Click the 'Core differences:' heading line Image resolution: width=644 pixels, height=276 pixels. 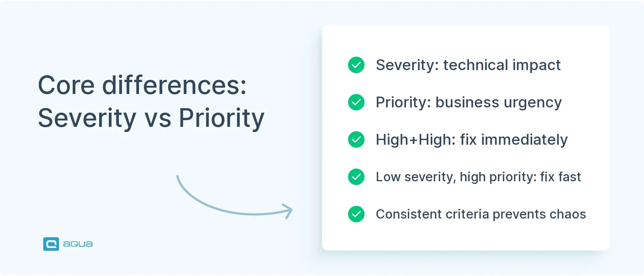(x=142, y=85)
